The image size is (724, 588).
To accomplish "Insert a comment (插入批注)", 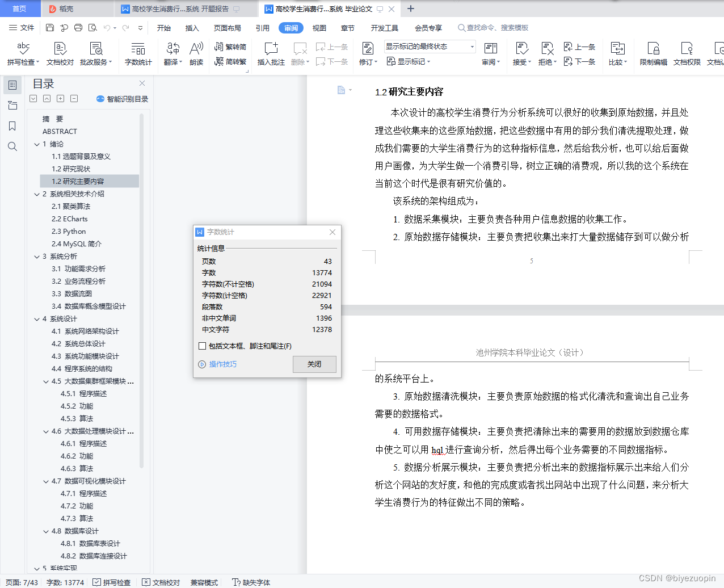I will [271, 53].
